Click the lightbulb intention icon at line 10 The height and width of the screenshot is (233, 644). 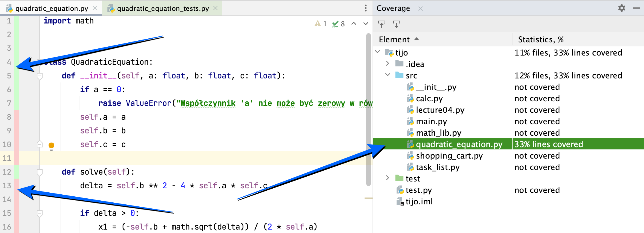(51, 146)
